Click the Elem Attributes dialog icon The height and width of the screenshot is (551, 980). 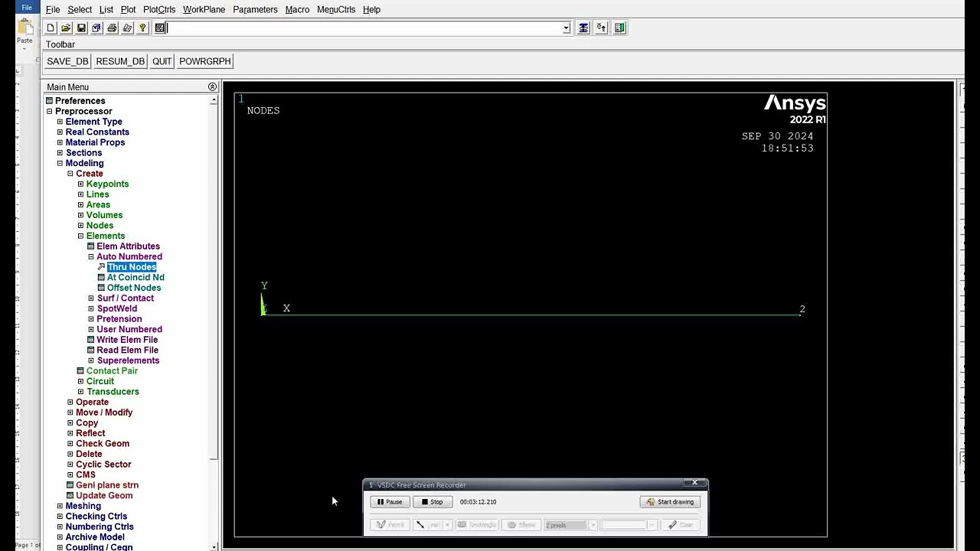(x=91, y=246)
